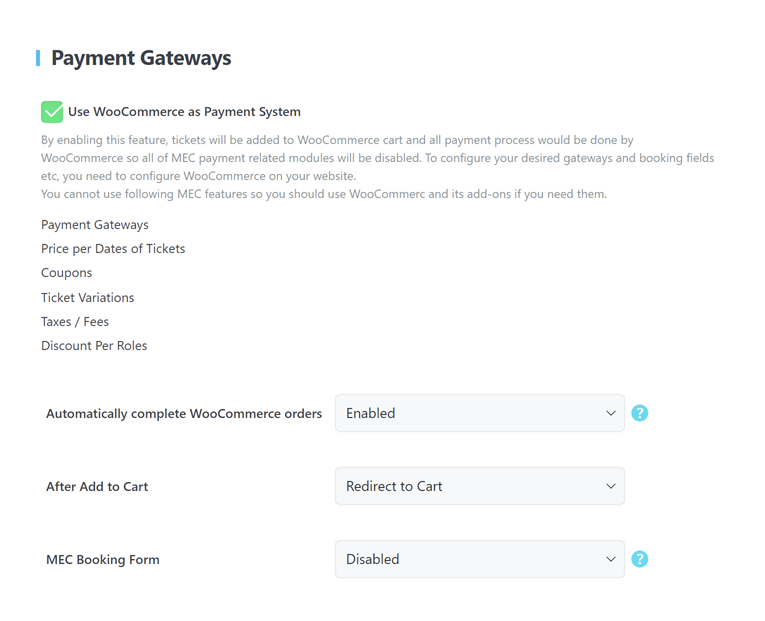Open help for automatically complete WooCommerce orders
The image size is (765, 621).
(x=640, y=413)
